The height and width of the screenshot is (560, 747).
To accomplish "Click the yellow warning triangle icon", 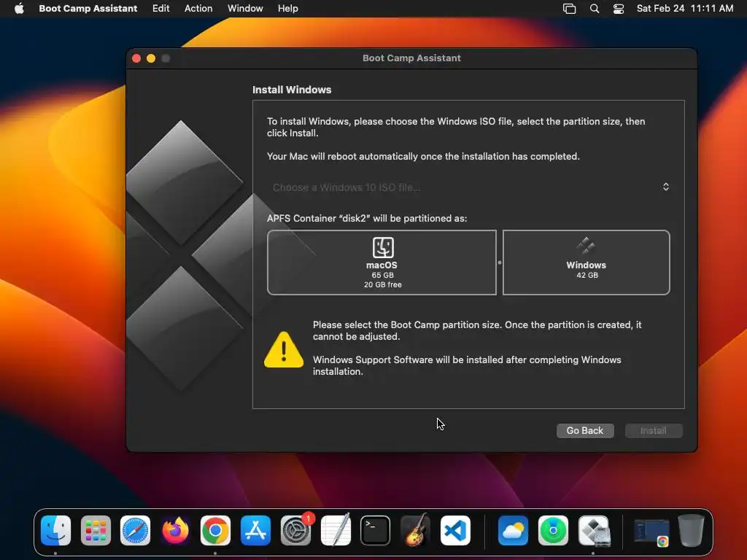I will (x=284, y=350).
